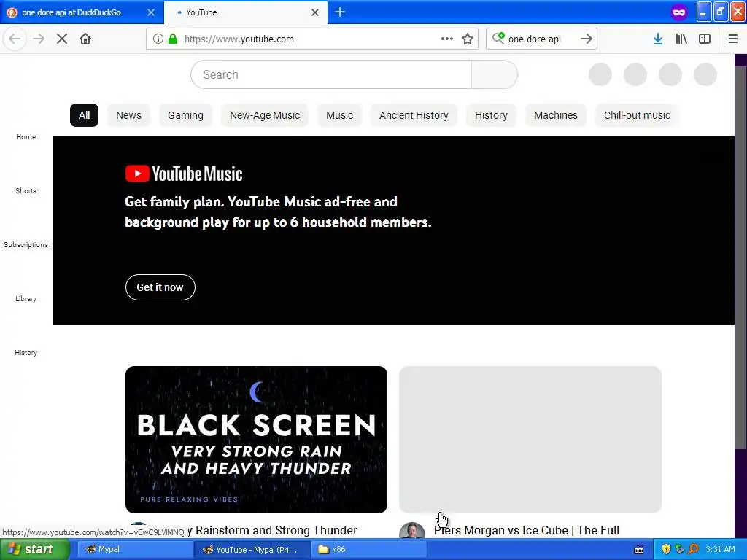Image resolution: width=747 pixels, height=560 pixels.
Task: Click the Piers Morgan channel avatar
Action: tap(412, 530)
